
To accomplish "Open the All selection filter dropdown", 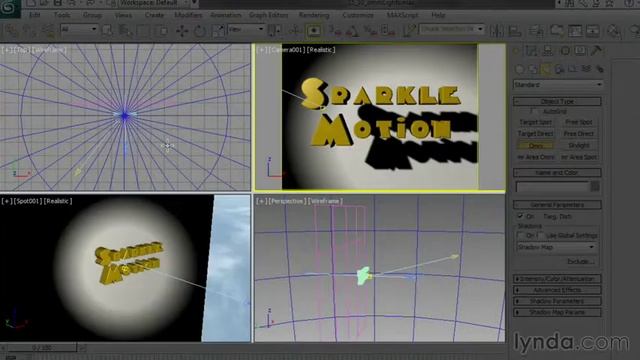I will pos(79,29).
